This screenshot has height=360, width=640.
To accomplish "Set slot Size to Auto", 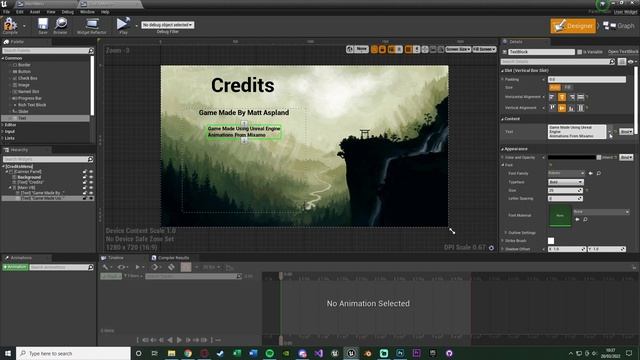I will [x=555, y=87].
